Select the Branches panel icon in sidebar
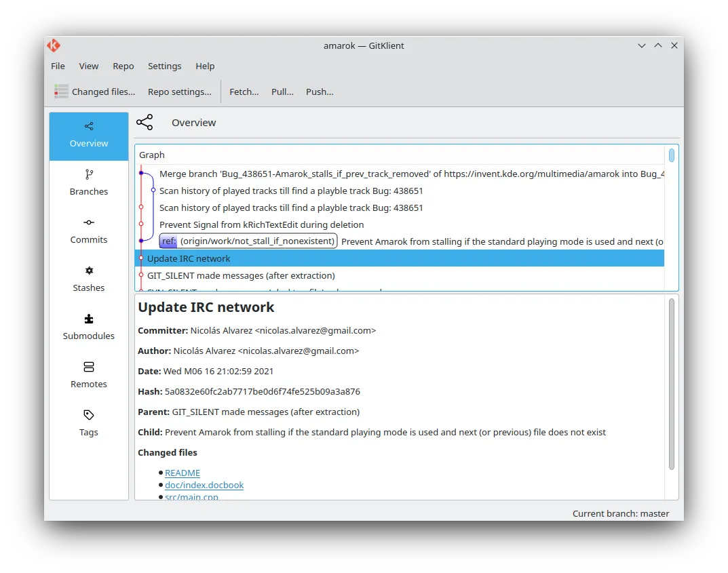The image size is (728, 573). (x=88, y=175)
